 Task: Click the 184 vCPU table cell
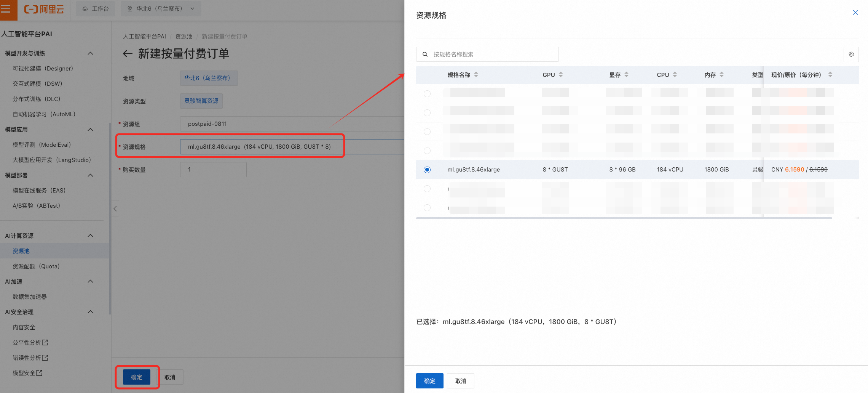click(670, 170)
